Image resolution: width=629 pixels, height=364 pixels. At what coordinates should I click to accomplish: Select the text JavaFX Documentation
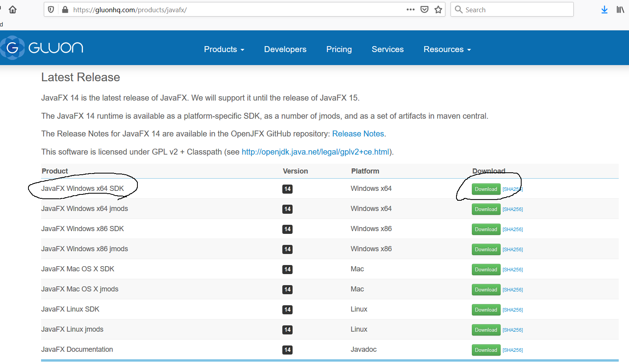(x=77, y=349)
